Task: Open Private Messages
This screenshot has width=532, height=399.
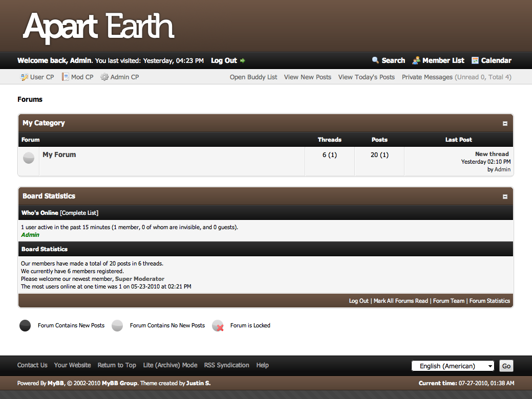Action: 427,77
